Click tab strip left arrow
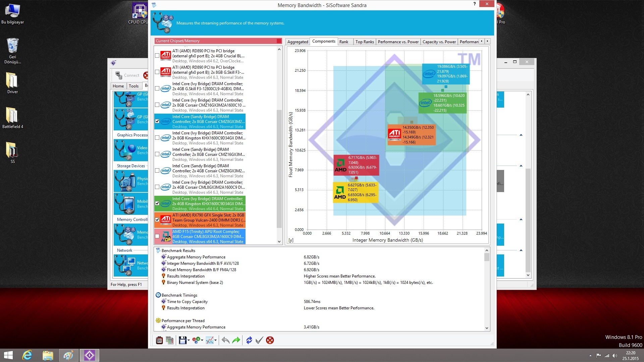644x362 pixels. click(x=482, y=41)
